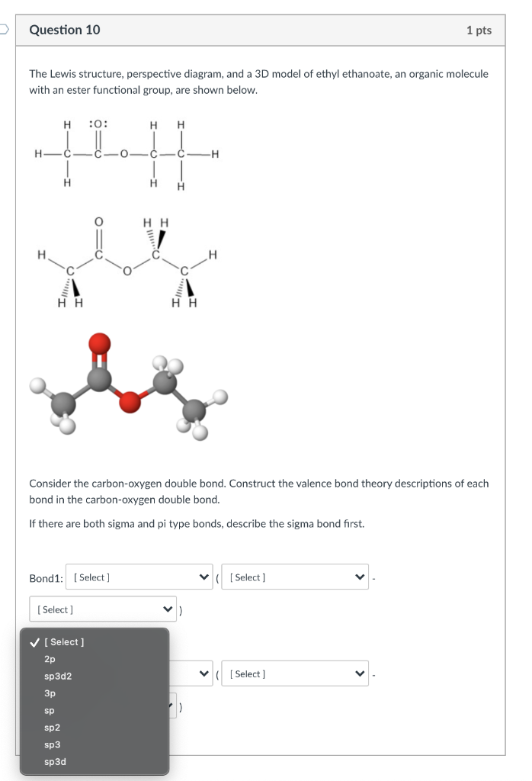This screenshot has width=532, height=781.
Task: Expand the Select dropdown next to Bond2 parenthesis
Action: (x=295, y=673)
